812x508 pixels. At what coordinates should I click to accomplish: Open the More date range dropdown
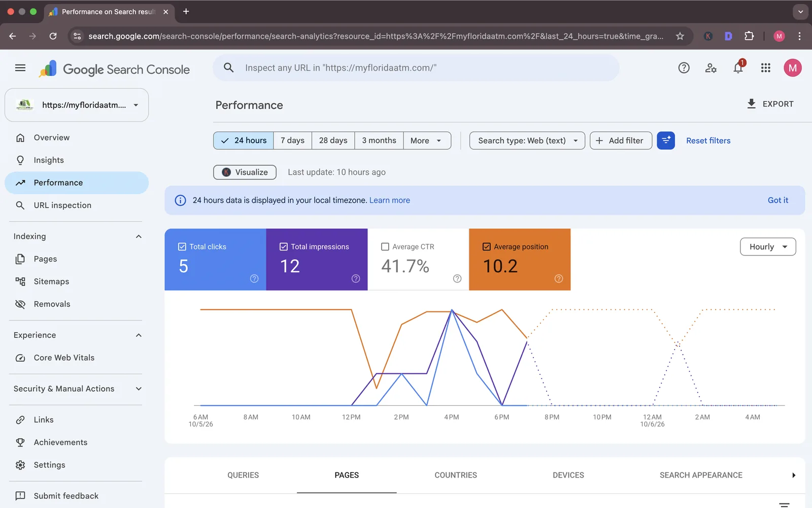pyautogui.click(x=427, y=141)
